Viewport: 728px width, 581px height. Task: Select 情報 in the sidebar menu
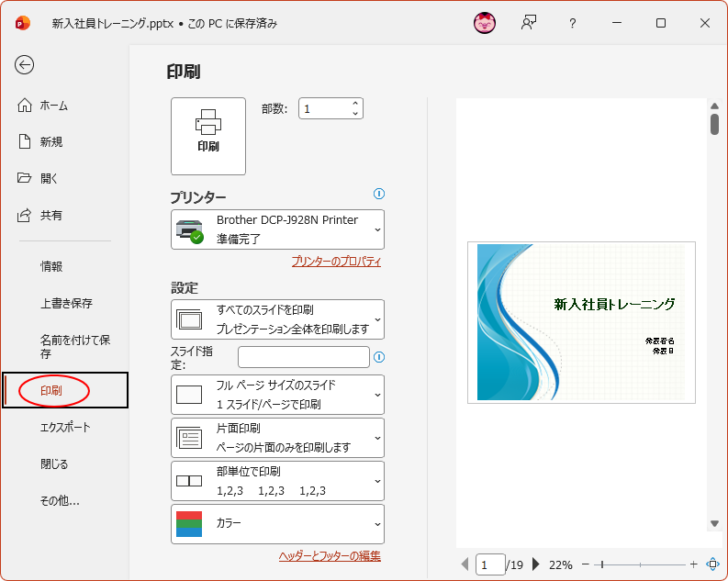[52, 267]
